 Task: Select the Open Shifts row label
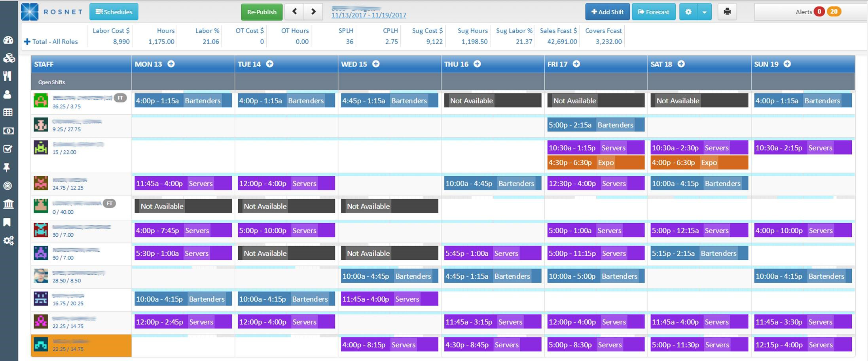51,82
